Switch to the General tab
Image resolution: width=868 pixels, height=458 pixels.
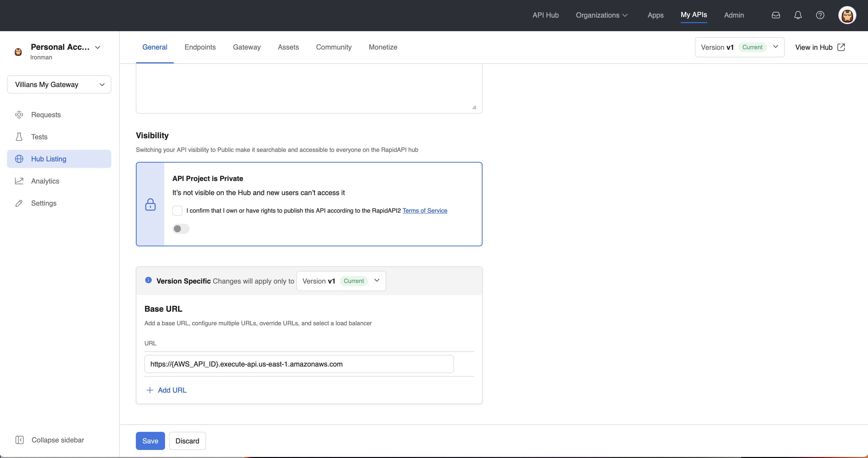155,47
